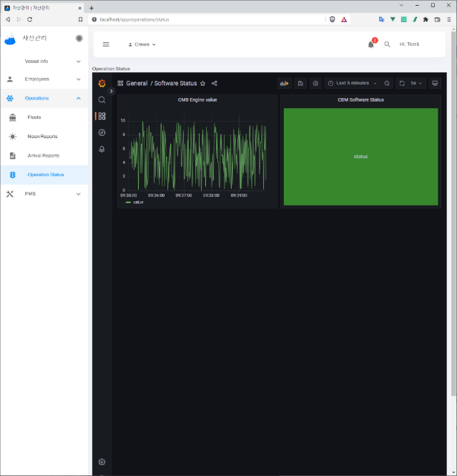Open the Hi, Test1 user menu
Viewport: 457px width, 476px height.
pos(409,44)
